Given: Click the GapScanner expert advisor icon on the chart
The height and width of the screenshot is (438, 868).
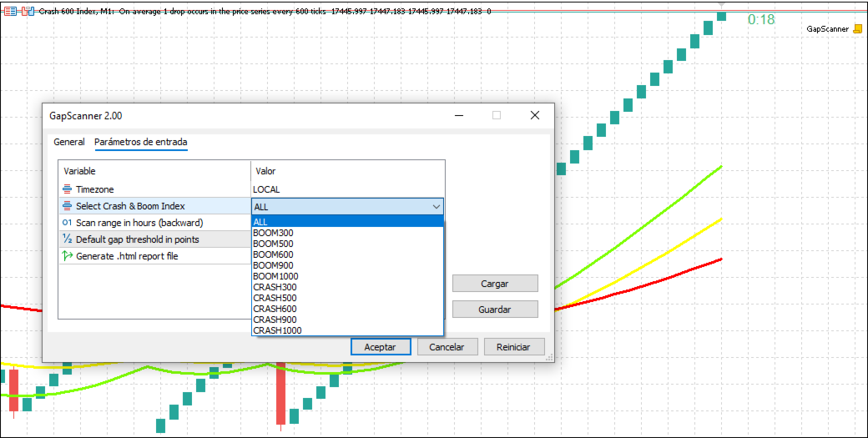Looking at the screenshot, I should click(x=857, y=28).
